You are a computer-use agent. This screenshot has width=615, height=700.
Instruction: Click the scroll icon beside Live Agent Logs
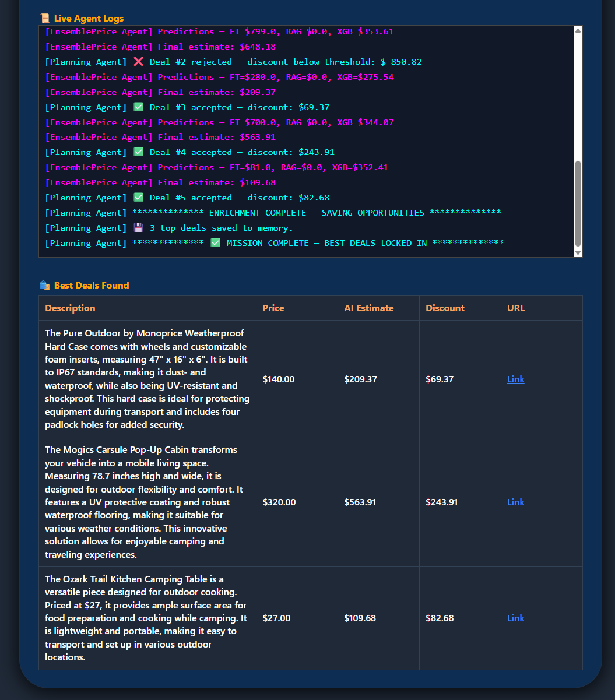pos(44,19)
